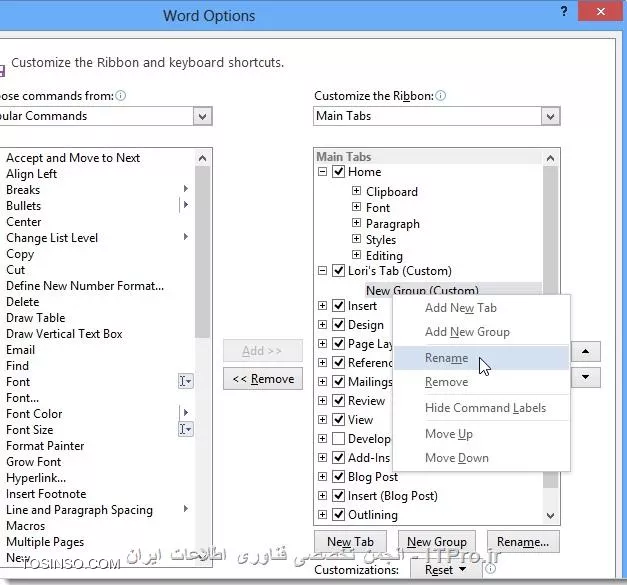Expand the Clipboard group
This screenshot has width=627, height=585.
[x=356, y=190]
